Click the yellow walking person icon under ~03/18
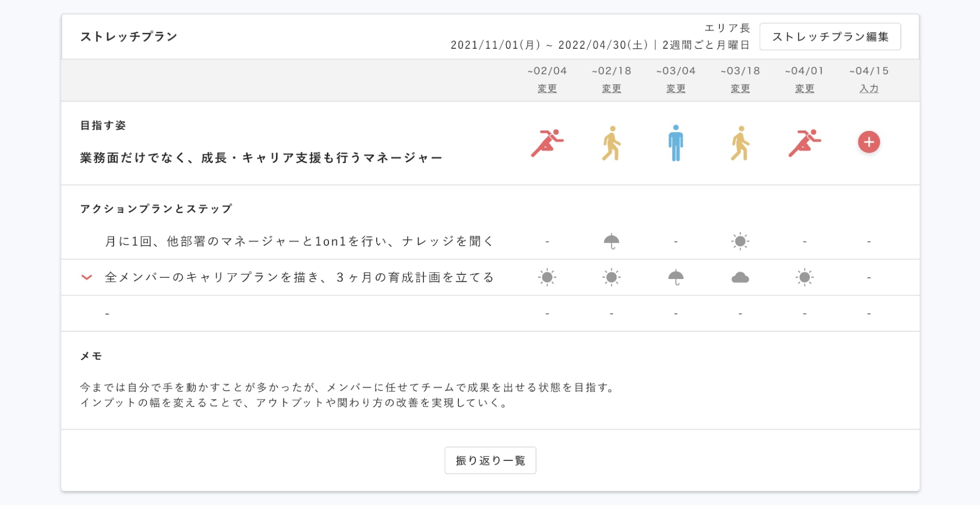Image resolution: width=980 pixels, height=505 pixels. tap(740, 143)
